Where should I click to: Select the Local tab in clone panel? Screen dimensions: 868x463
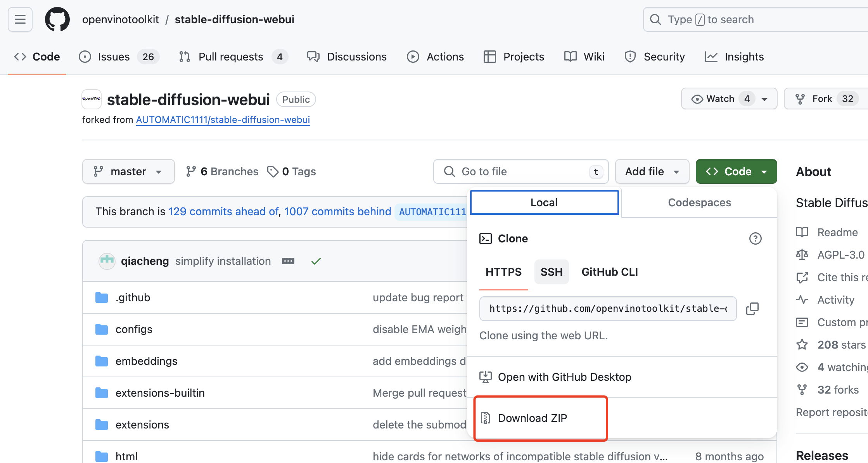[x=544, y=202]
